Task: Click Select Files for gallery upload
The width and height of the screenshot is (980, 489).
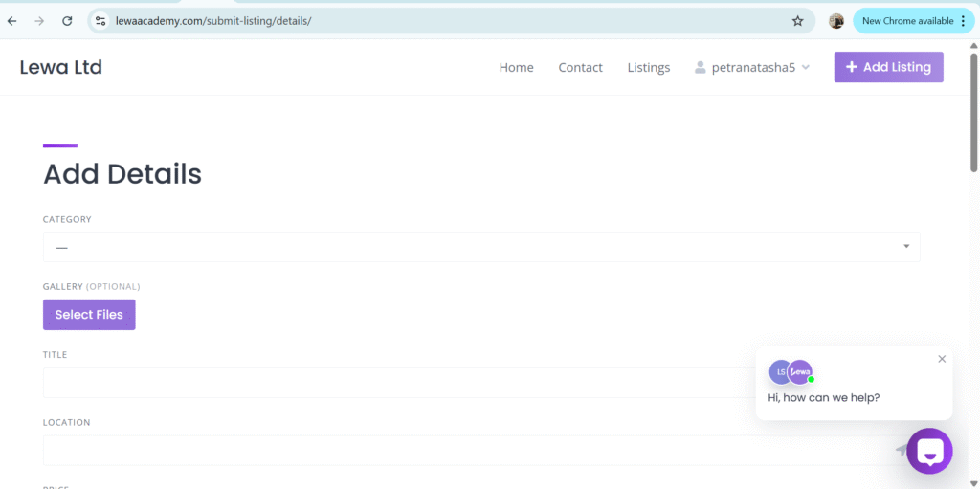Action: click(x=89, y=315)
